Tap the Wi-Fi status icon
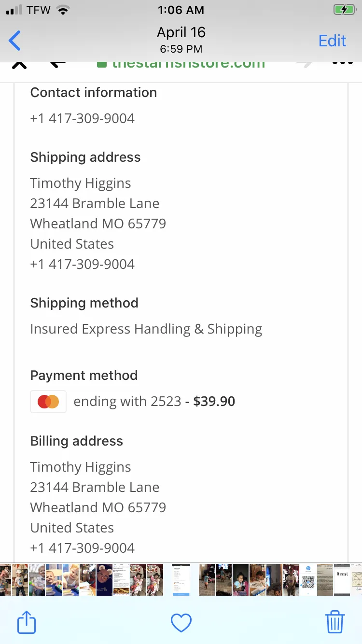Viewport: 362px width, 644px height. [63, 10]
